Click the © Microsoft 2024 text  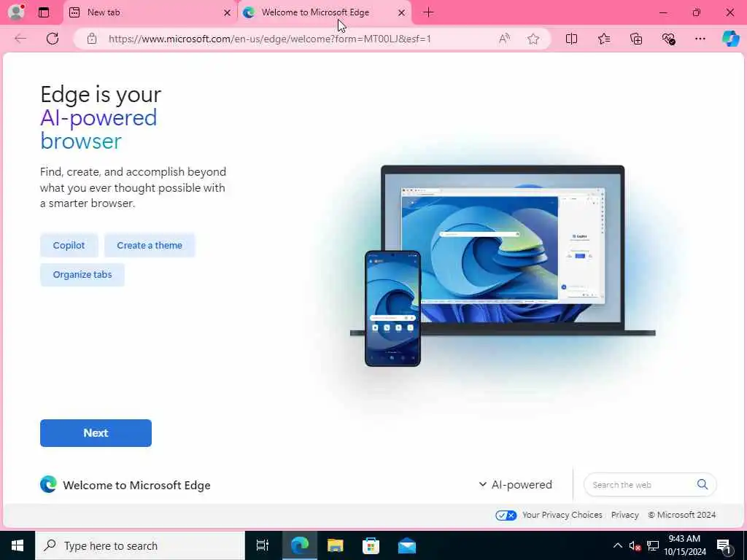(682, 515)
